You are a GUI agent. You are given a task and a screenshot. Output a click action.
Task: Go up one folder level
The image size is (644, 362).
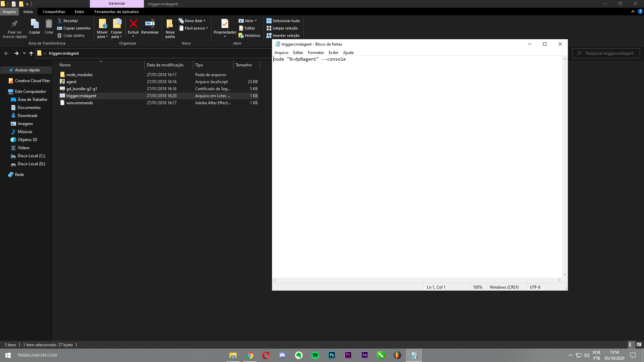(31, 53)
